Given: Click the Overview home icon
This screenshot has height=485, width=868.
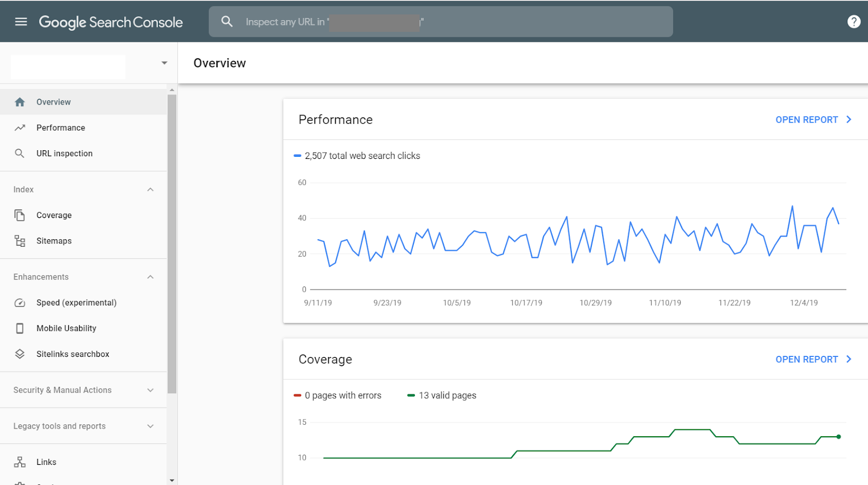Looking at the screenshot, I should pyautogui.click(x=20, y=102).
